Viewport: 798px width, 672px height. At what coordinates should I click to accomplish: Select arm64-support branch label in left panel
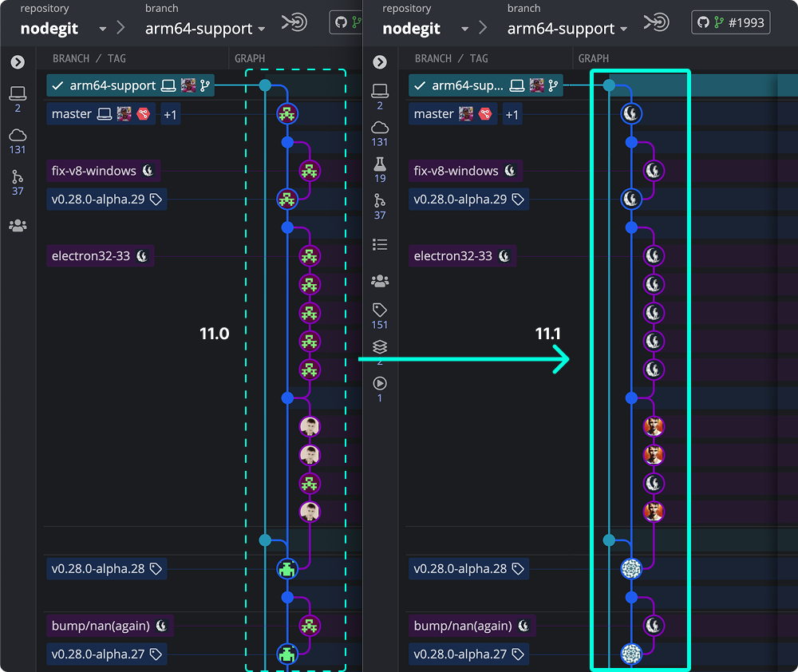(x=130, y=85)
